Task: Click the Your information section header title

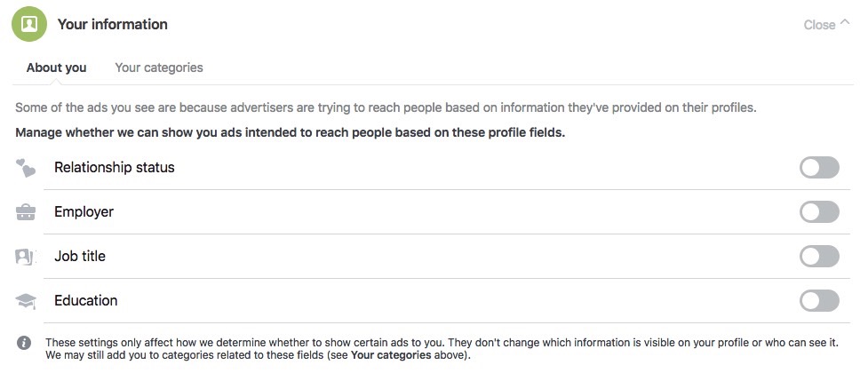Action: 112,24
